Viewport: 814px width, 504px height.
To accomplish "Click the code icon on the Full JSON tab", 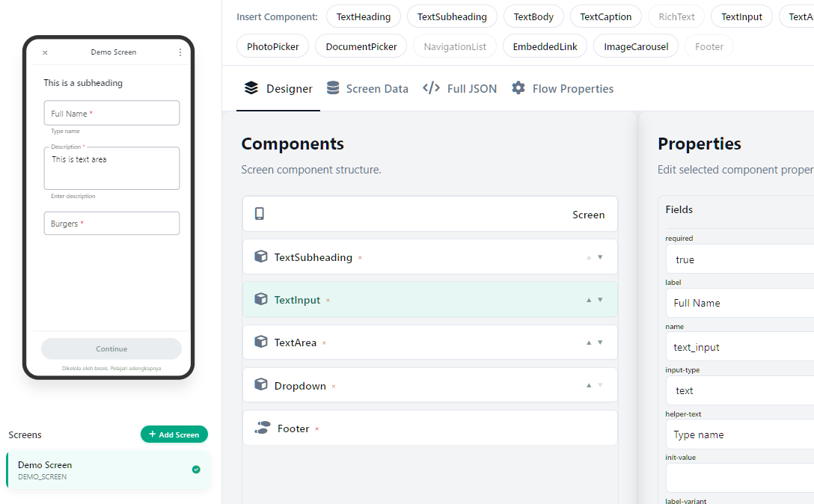I will pos(431,87).
